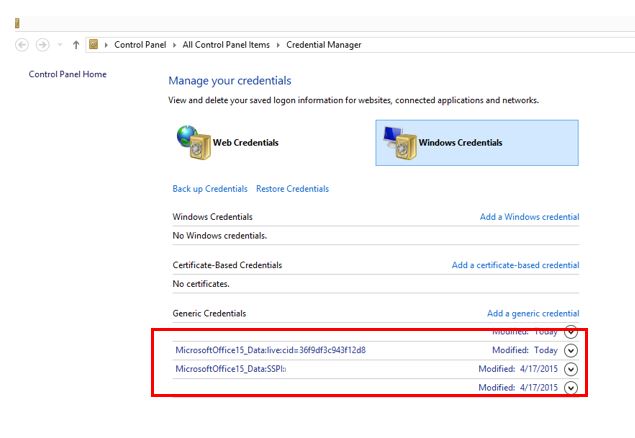Open the recent locations dropdown arrow
635x438 pixels.
(x=60, y=45)
